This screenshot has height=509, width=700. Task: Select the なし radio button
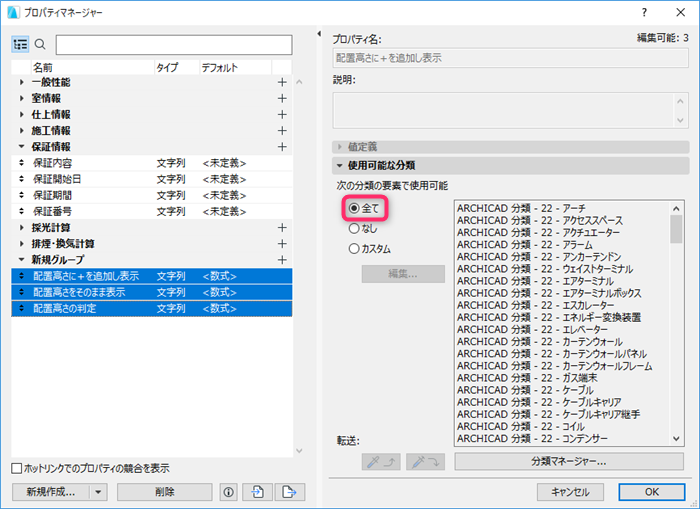(x=354, y=229)
